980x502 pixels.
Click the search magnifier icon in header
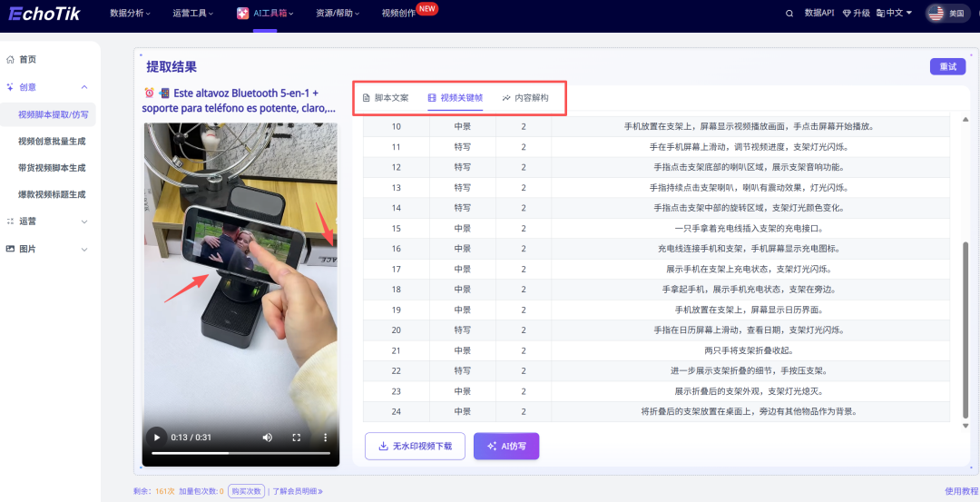[789, 13]
